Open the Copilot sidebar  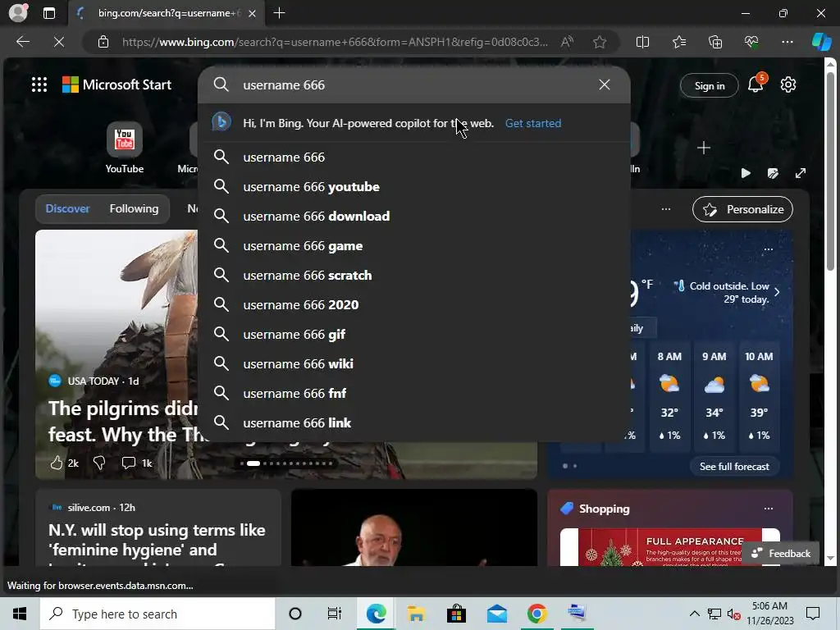[822, 42]
